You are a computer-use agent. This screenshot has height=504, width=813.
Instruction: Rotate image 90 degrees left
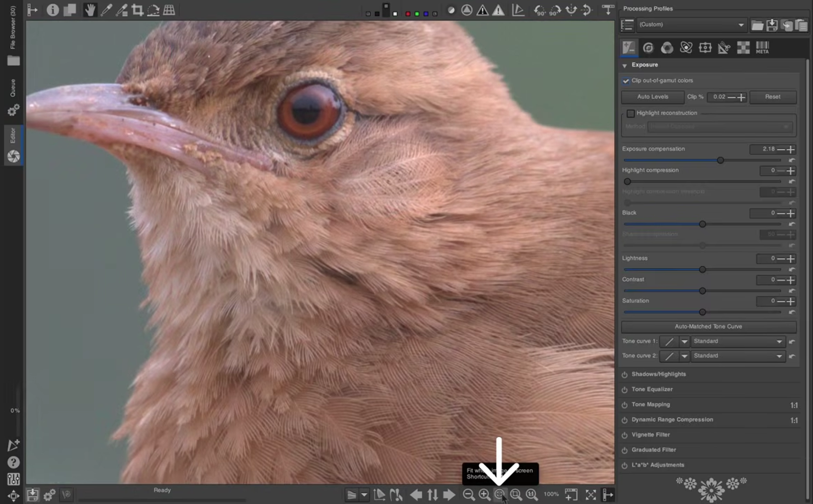tap(540, 10)
